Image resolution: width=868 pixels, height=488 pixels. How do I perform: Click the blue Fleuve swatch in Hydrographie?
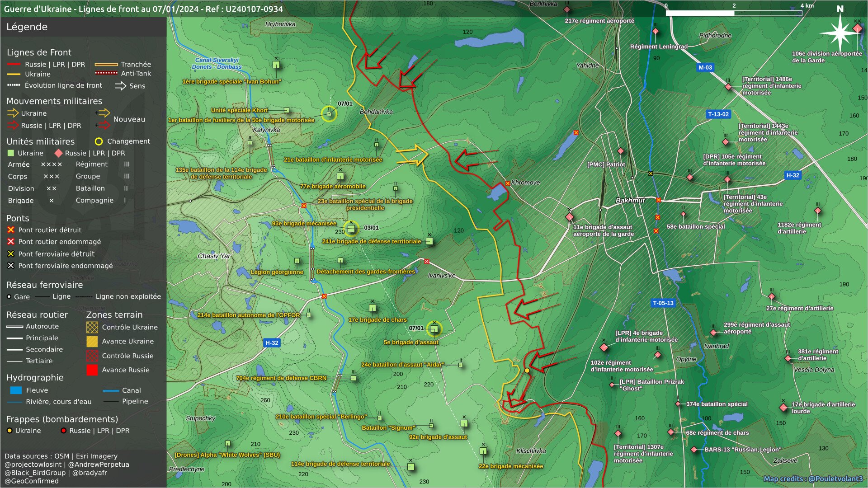[x=16, y=390]
